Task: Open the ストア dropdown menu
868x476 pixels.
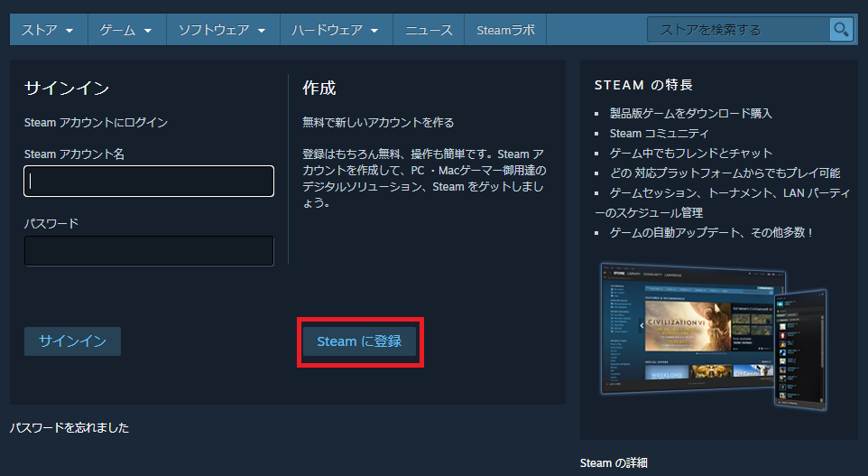Action: pos(48,30)
